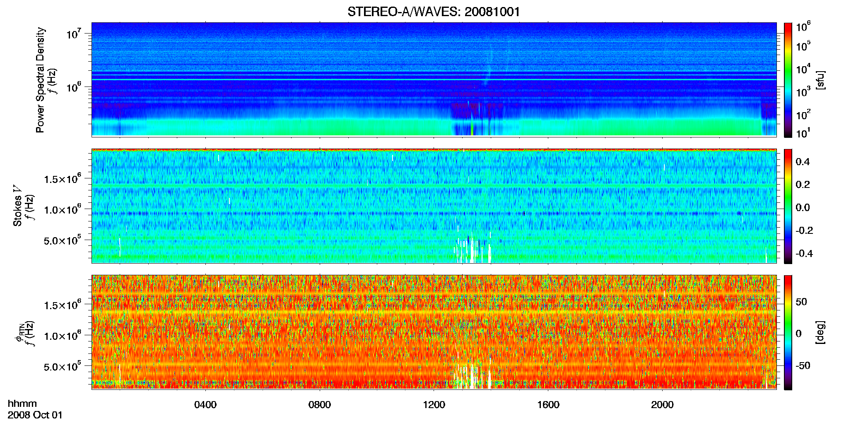This screenshot has height=447, width=868.
Task: Click the 2008 Oct 01 date label
Action: pos(35,415)
